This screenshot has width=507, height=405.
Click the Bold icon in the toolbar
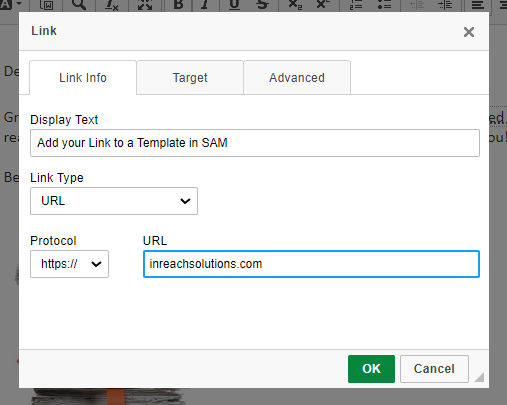[x=178, y=4]
